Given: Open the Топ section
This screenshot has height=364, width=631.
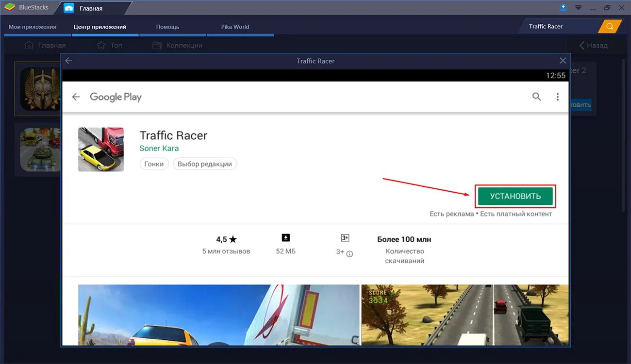Looking at the screenshot, I should (109, 45).
